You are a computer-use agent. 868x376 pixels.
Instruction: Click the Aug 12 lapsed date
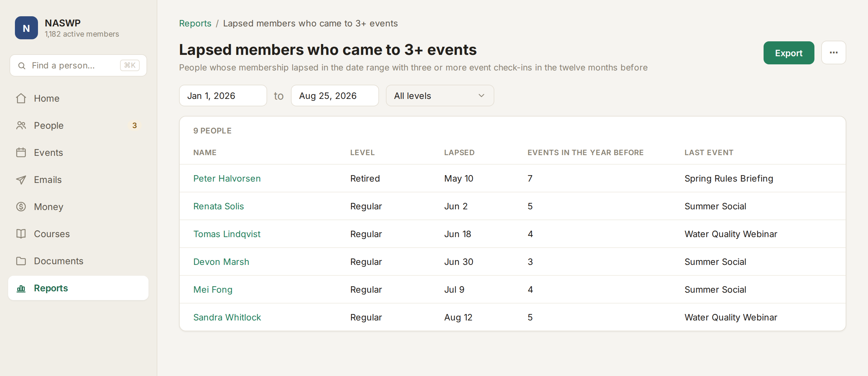(458, 317)
